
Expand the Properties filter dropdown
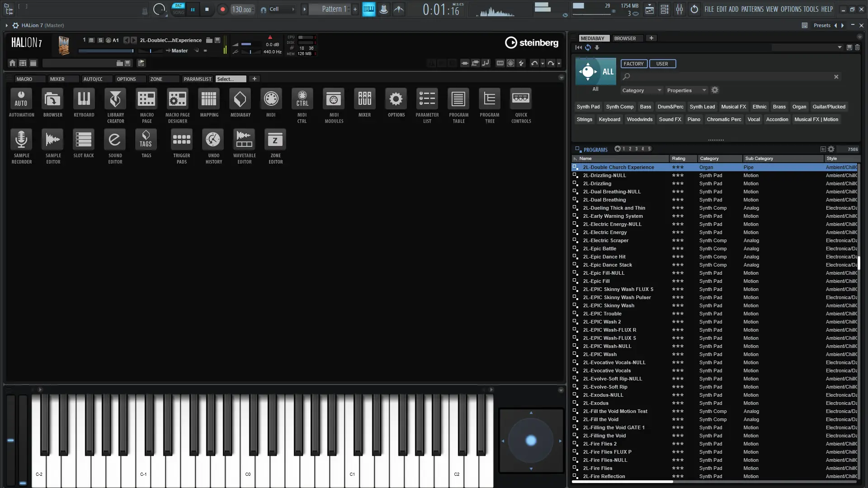click(686, 90)
